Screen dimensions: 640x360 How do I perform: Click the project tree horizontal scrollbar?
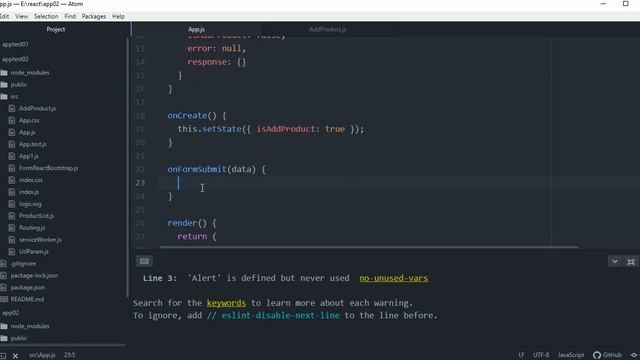tap(62, 345)
